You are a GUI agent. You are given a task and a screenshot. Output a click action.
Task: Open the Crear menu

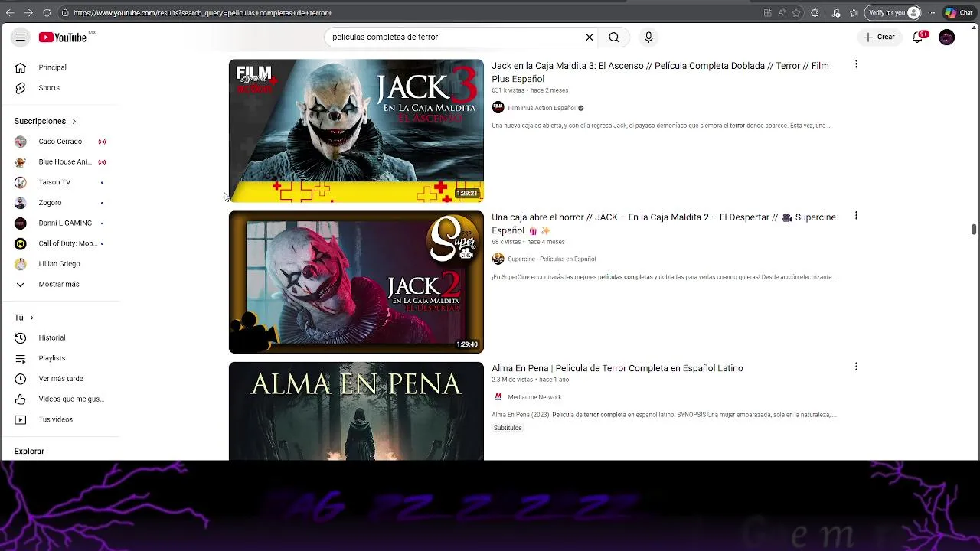(x=879, y=37)
